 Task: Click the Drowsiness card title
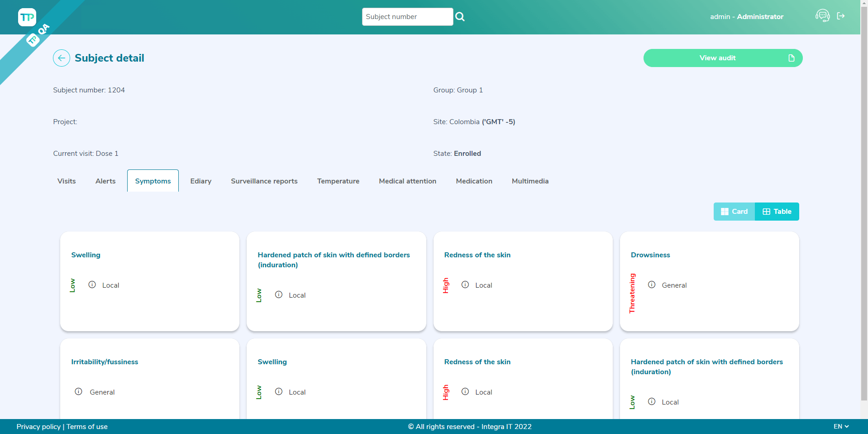pyautogui.click(x=650, y=255)
